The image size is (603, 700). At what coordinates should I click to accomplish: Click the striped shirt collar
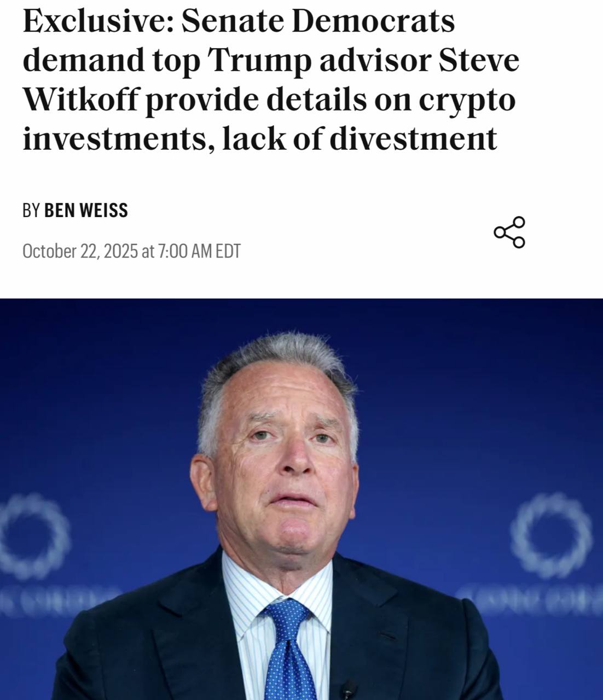click(246, 591)
